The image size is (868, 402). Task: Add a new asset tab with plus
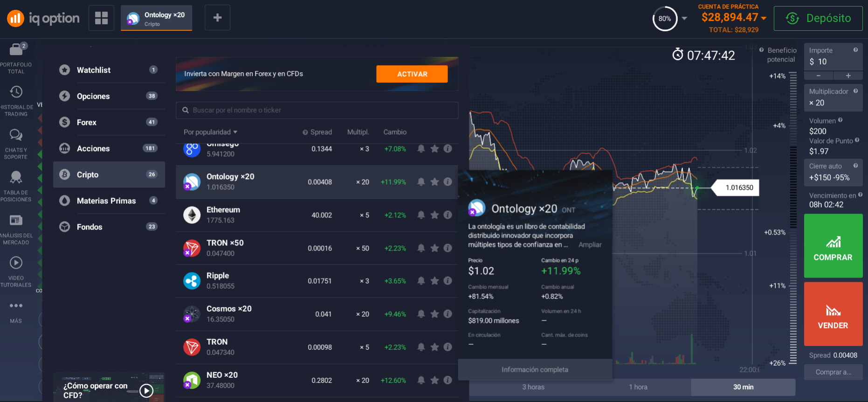pos(217,18)
